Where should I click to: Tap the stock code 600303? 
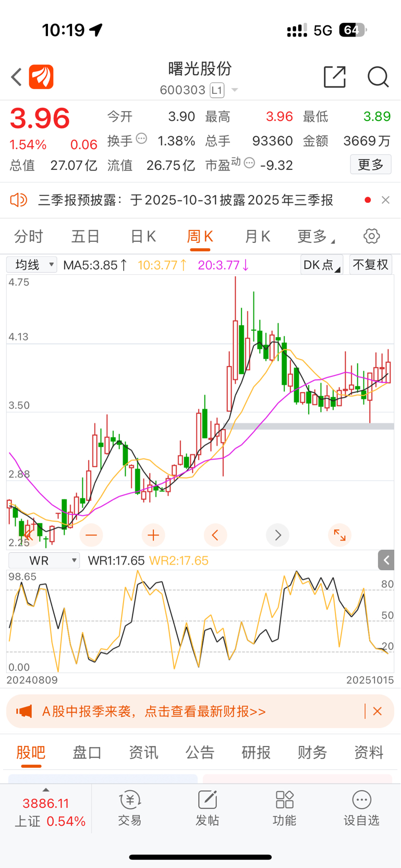click(x=183, y=90)
